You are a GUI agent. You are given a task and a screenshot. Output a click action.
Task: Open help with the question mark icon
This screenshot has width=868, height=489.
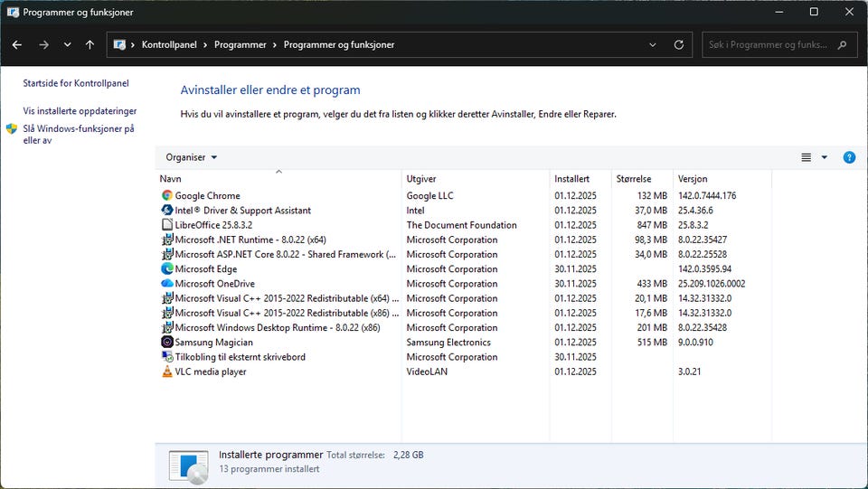pos(849,157)
